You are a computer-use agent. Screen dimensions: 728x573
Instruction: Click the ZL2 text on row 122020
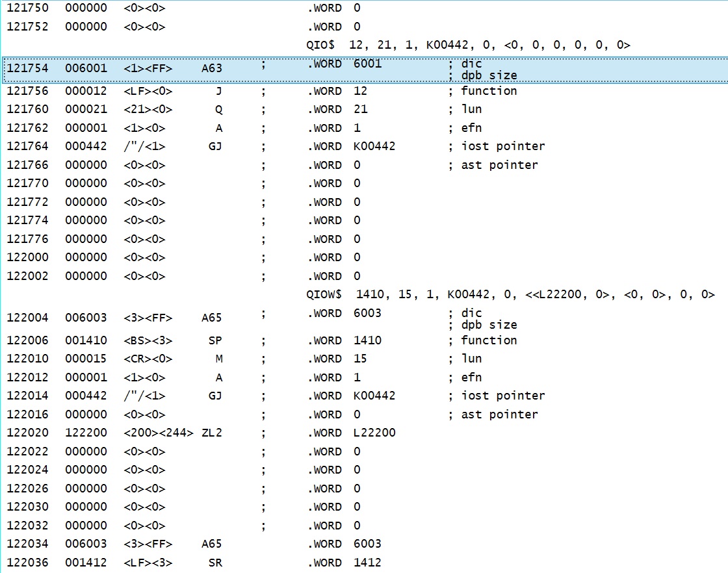tap(212, 433)
